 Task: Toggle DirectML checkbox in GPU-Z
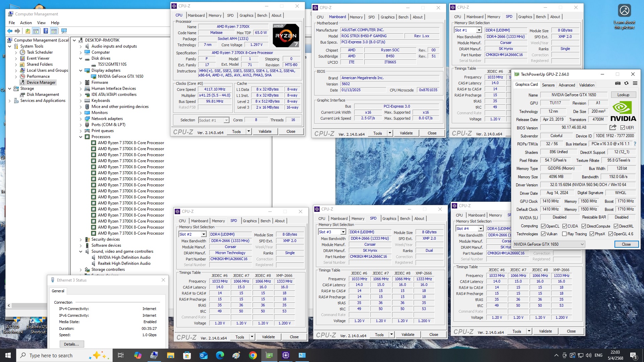click(616, 226)
